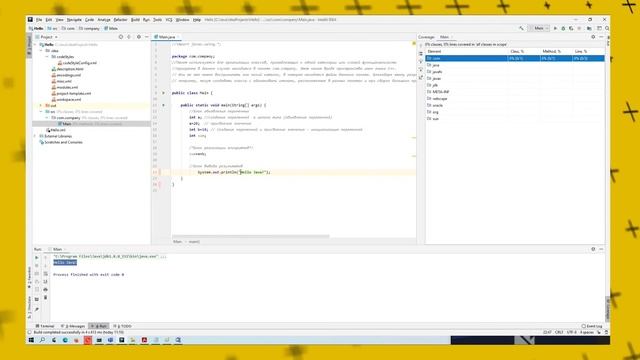Select modules.xml in the project tree

click(64, 87)
